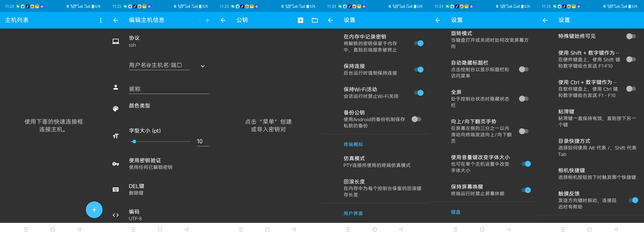Open the 仿真模式 terminal emulation selector

coord(375,161)
